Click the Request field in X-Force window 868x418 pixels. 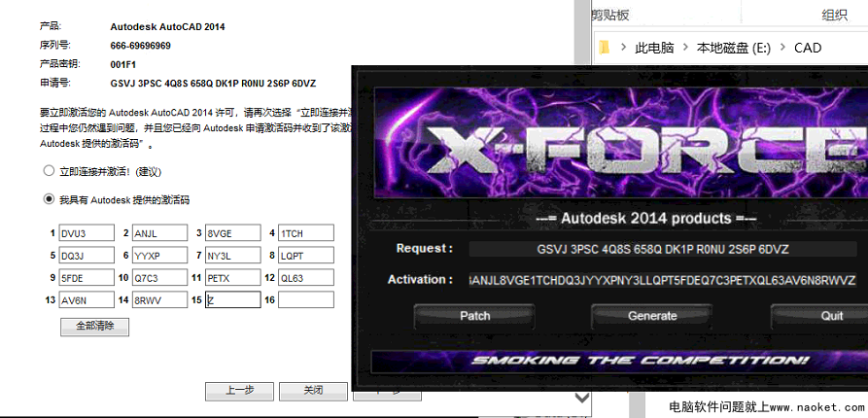[663, 249]
